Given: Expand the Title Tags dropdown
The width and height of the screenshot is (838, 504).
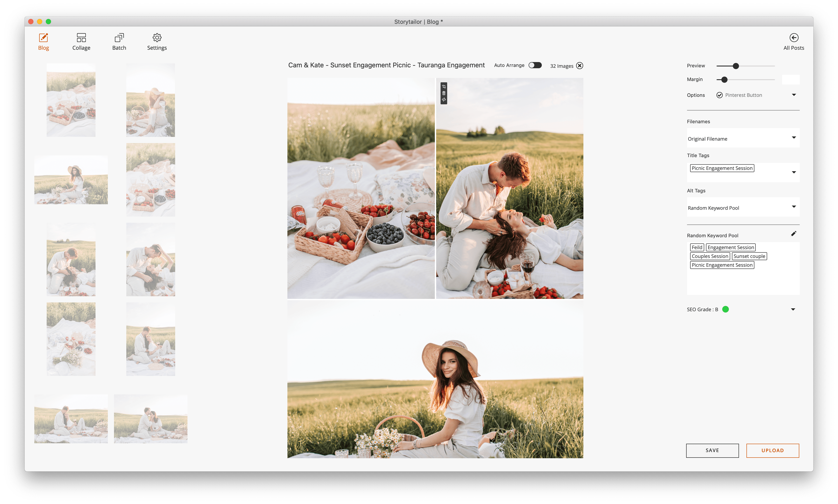Looking at the screenshot, I should coord(794,172).
